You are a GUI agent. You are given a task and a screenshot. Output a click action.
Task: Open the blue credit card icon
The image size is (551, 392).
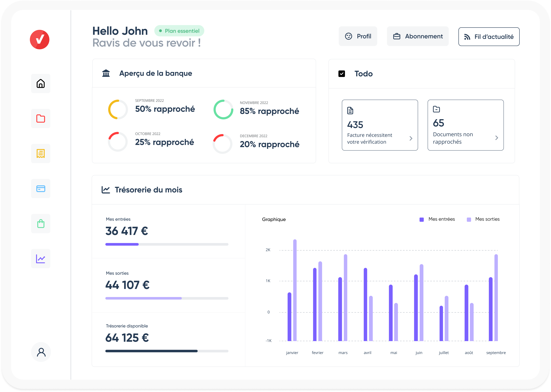[x=41, y=189]
